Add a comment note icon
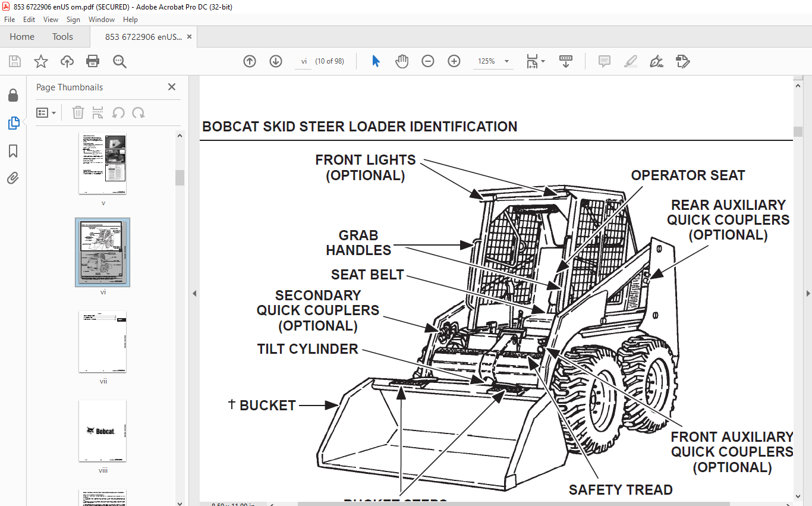This screenshot has height=506, width=812. (x=605, y=61)
